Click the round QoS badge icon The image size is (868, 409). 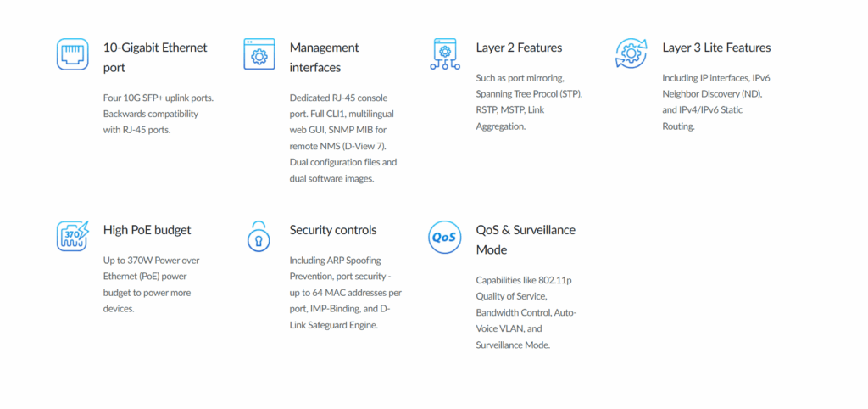(445, 237)
